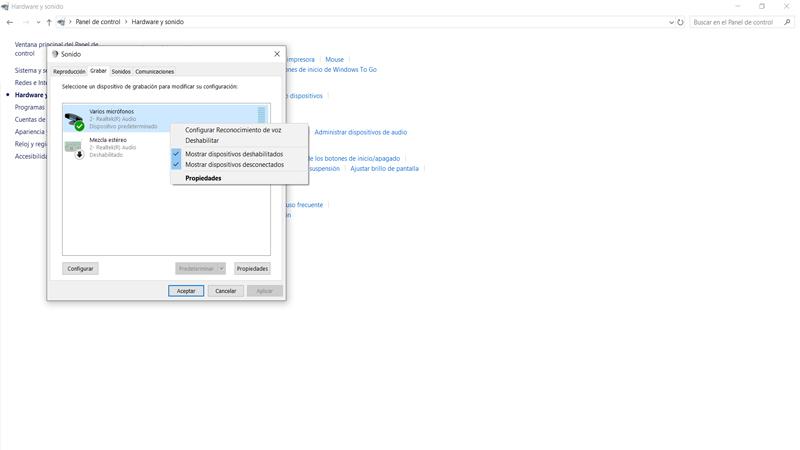Open the Mouse link
This screenshot has height=450, width=800.
click(x=335, y=60)
